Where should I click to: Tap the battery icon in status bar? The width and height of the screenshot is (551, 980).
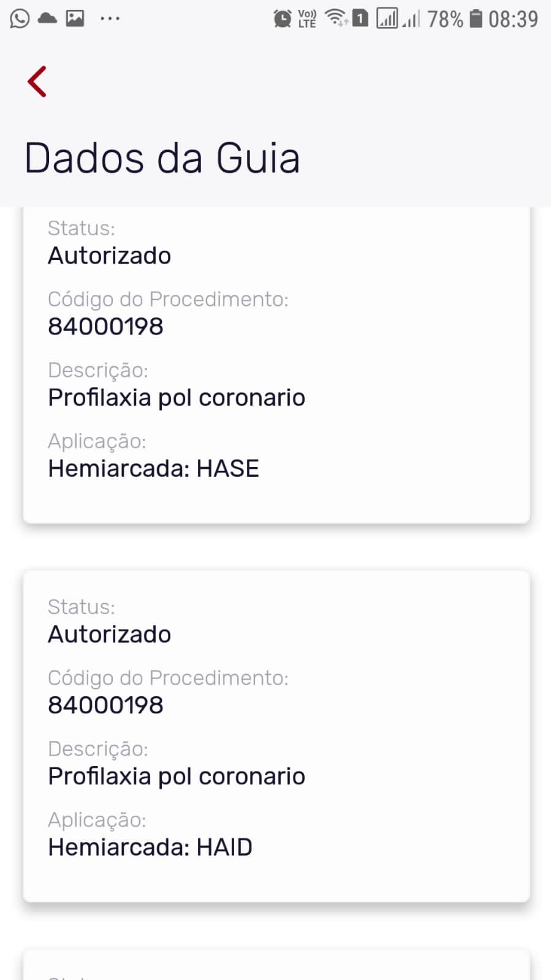pyautogui.click(x=476, y=18)
